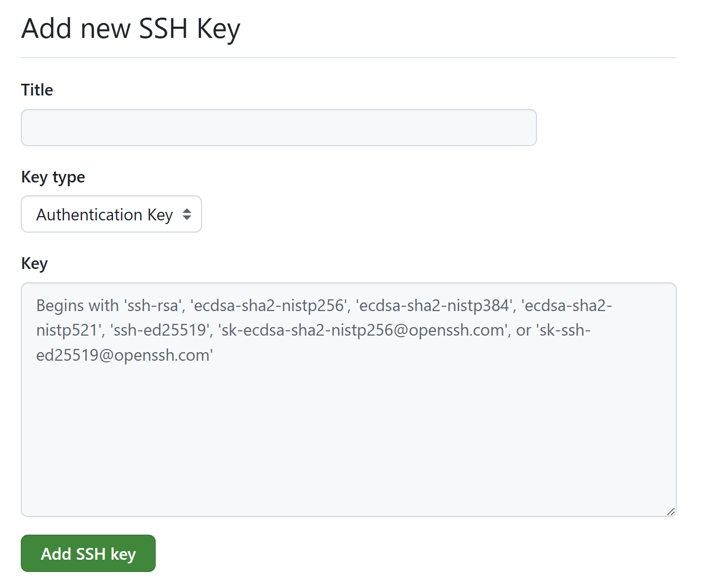
Task: Click inside the empty area of Key box
Action: pos(348,438)
